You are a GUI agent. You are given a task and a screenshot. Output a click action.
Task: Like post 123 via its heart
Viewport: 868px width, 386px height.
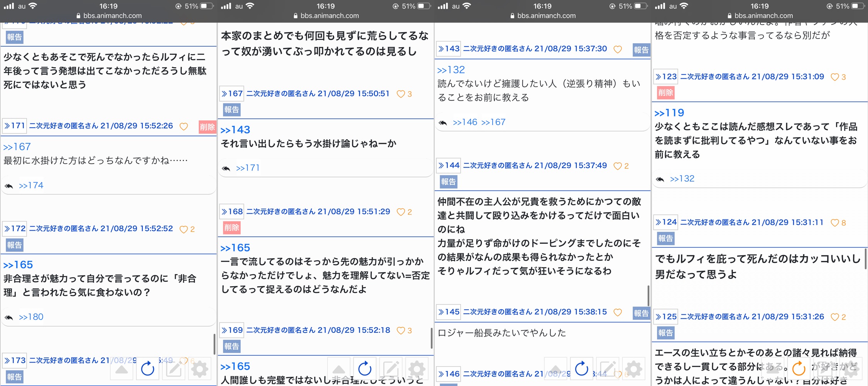click(835, 77)
